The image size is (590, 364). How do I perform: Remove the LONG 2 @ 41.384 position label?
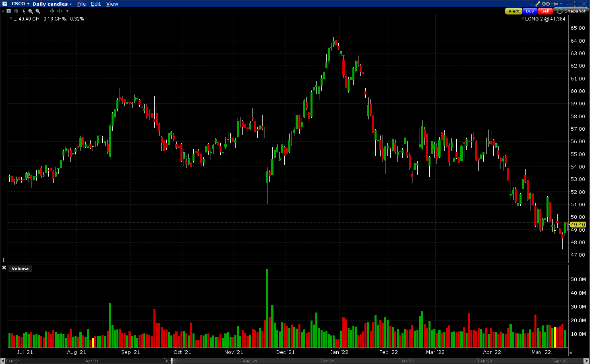pos(523,19)
